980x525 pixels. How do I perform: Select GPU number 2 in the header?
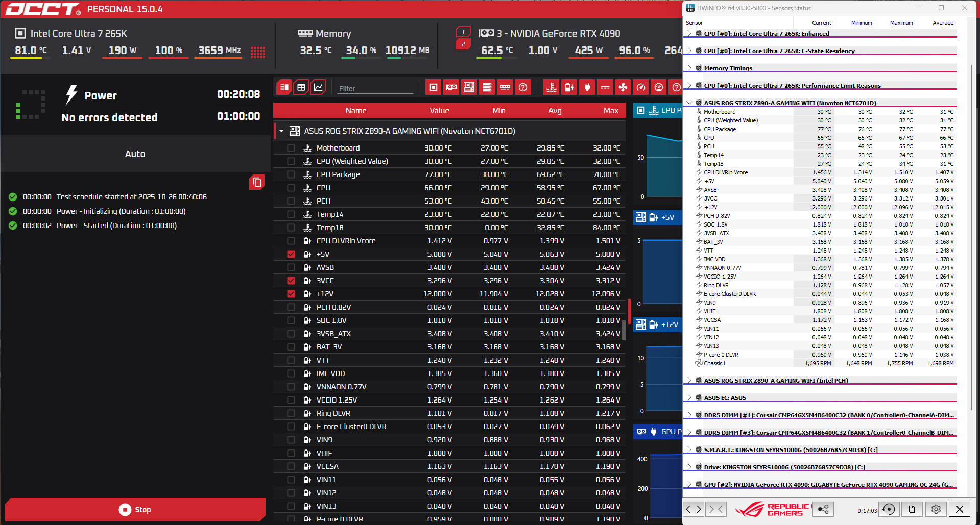point(463,44)
